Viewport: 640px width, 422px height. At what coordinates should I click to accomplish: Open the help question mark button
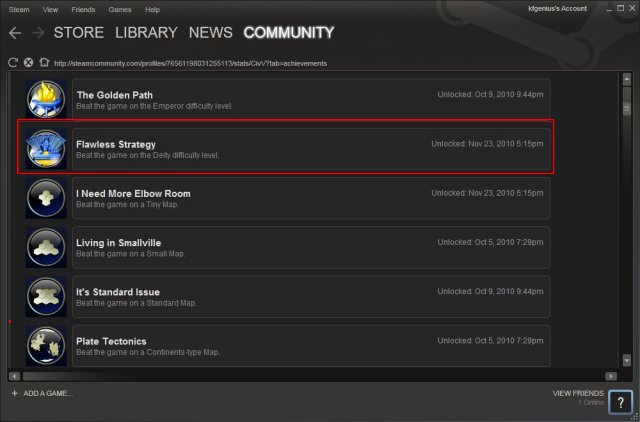click(620, 402)
